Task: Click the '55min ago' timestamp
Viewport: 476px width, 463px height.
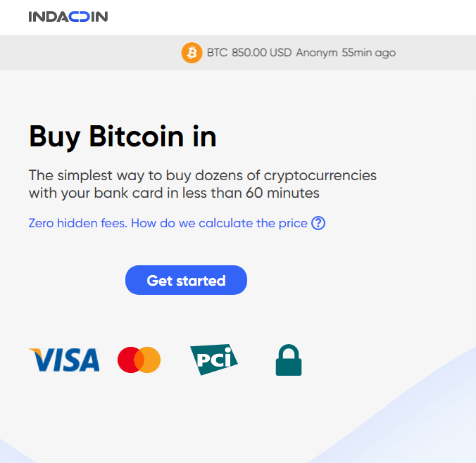Action: tap(369, 53)
